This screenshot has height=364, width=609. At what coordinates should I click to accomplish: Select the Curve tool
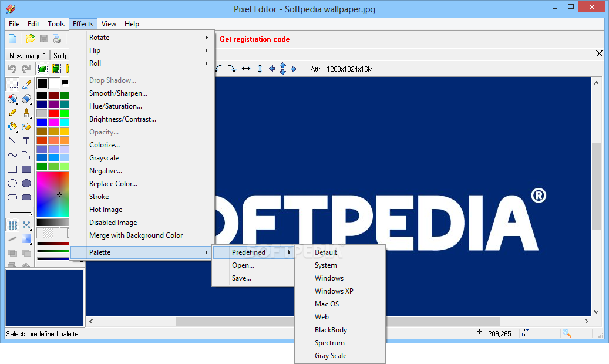click(13, 155)
